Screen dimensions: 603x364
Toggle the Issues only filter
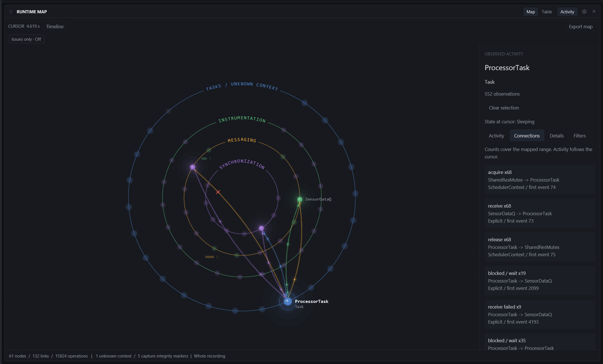26,39
